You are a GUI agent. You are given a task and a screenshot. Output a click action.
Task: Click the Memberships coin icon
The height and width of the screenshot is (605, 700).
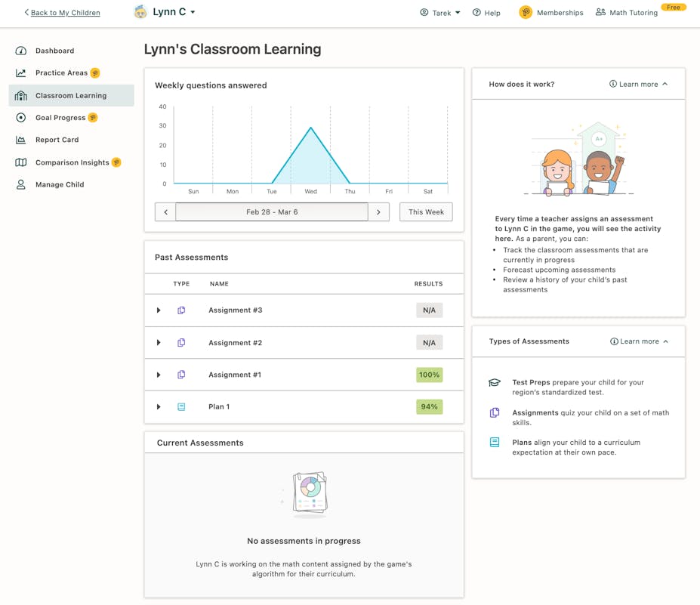point(525,12)
